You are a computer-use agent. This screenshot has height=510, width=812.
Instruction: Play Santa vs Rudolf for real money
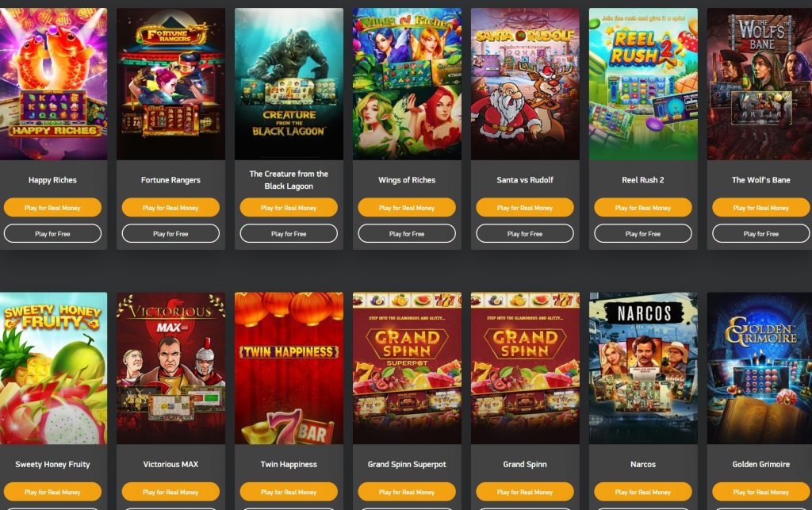525,208
